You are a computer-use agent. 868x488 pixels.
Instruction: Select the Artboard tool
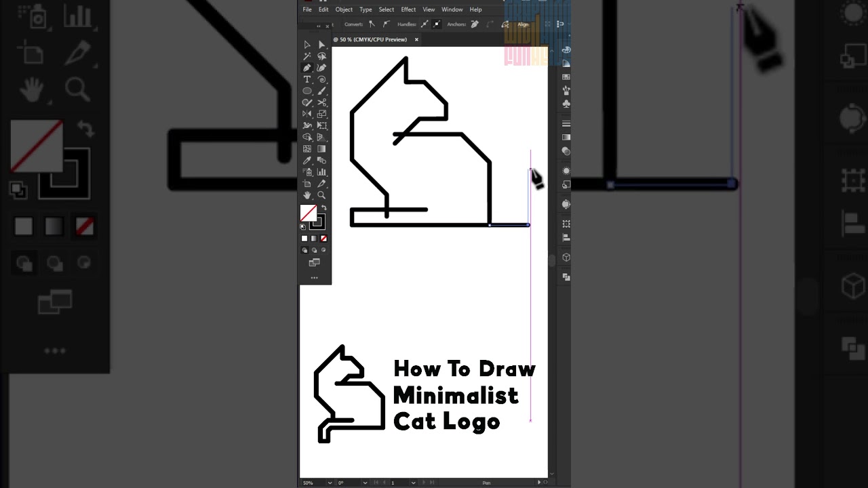tap(307, 184)
